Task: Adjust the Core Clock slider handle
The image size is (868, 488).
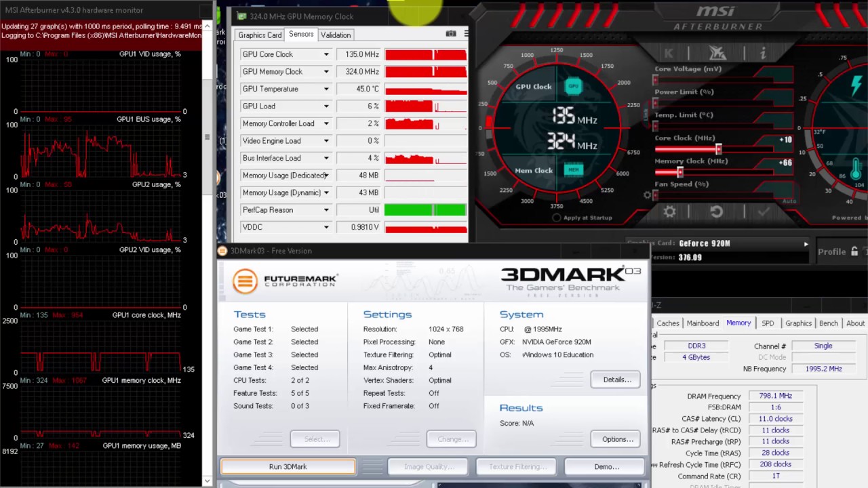Action: tap(718, 149)
